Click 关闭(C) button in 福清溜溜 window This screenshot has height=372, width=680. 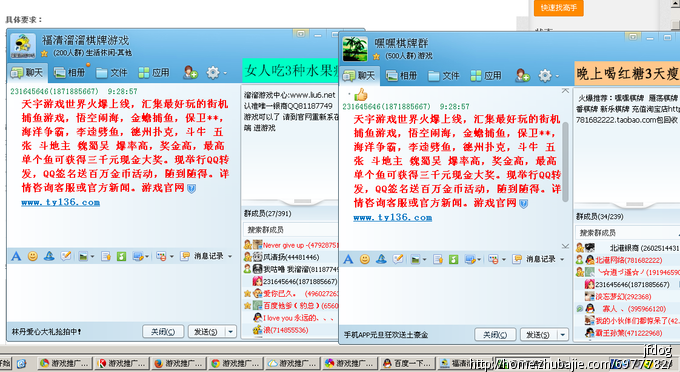[x=163, y=332]
